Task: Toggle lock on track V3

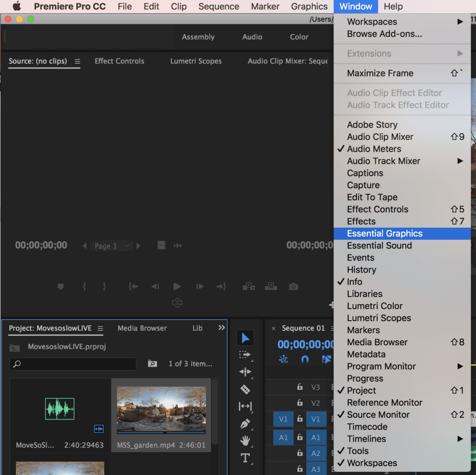Action: point(300,387)
